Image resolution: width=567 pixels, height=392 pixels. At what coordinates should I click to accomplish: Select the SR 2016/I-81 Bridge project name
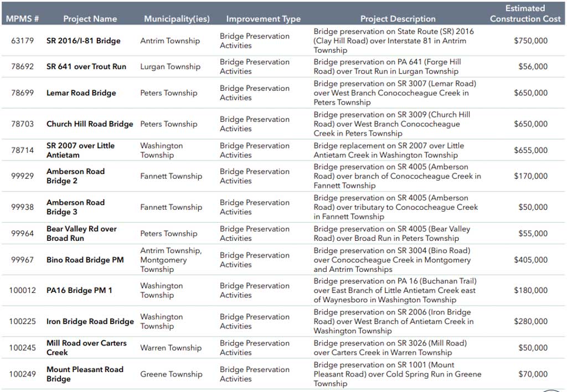click(x=83, y=41)
